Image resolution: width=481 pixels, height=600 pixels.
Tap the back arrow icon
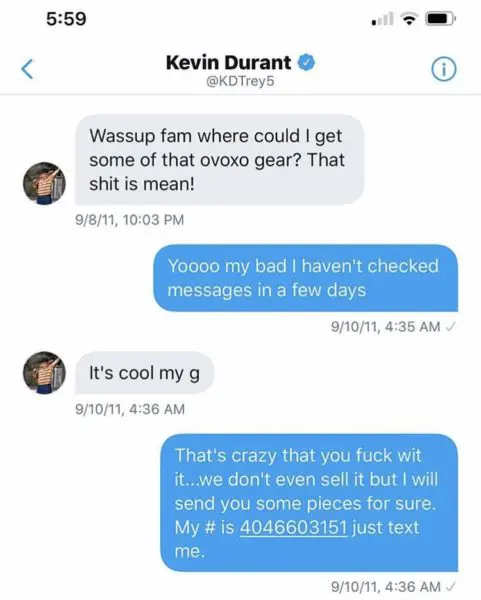[28, 69]
